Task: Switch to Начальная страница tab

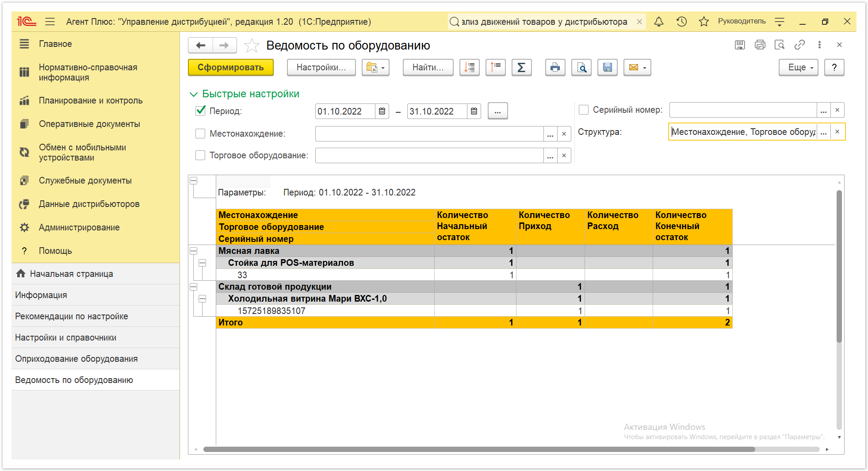Action: tap(96, 274)
